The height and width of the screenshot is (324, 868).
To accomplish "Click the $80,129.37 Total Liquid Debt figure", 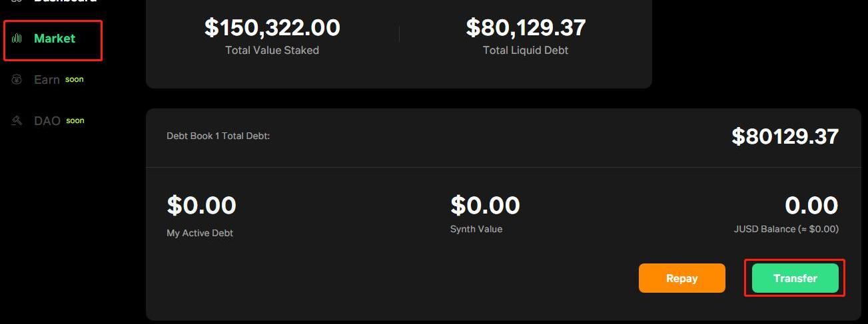I will click(526, 27).
